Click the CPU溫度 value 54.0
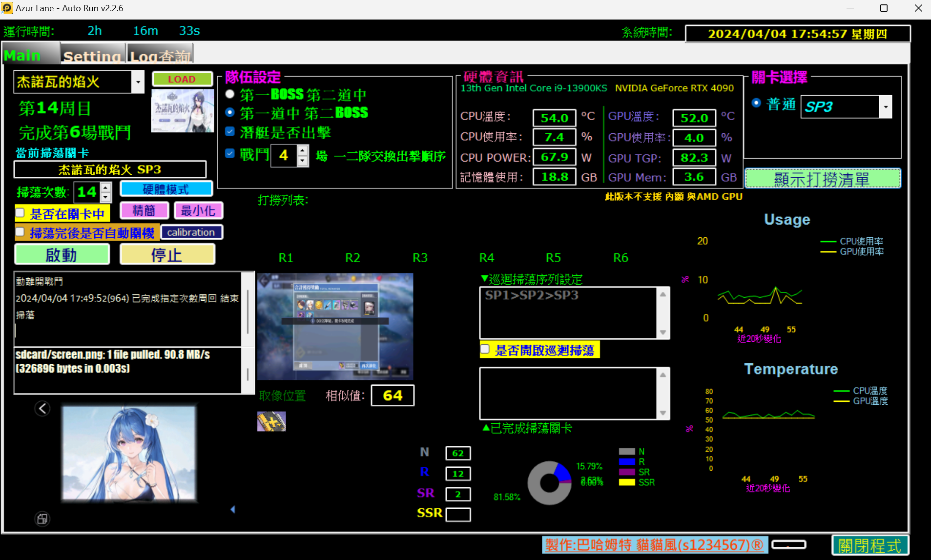 (x=555, y=118)
